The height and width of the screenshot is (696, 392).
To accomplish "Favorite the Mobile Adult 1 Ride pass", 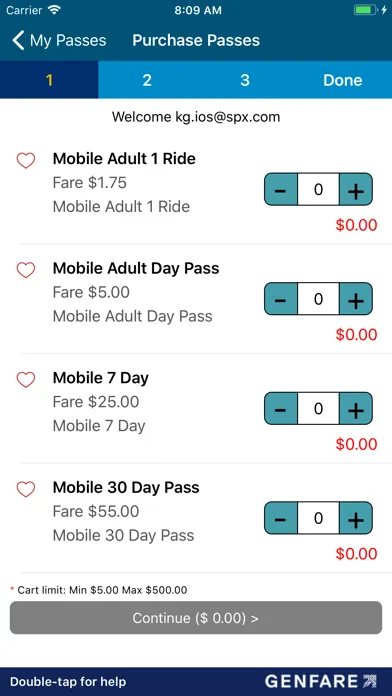I will tap(26, 160).
